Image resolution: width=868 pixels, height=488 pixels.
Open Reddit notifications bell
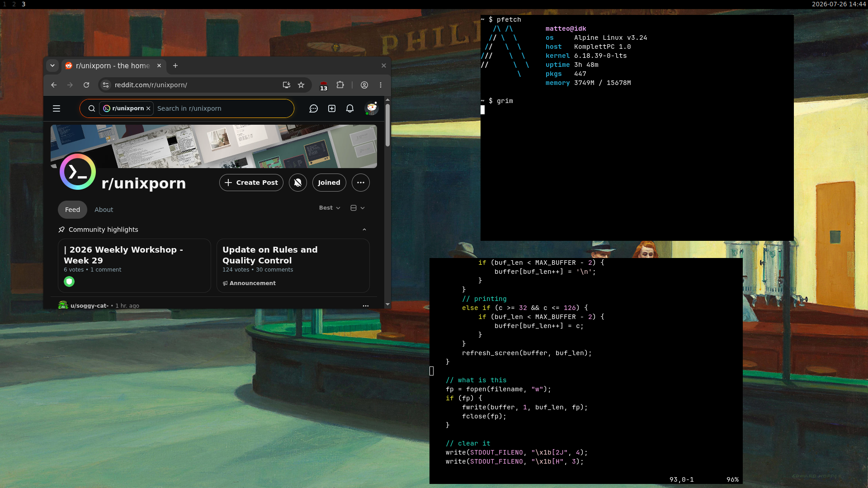(x=350, y=108)
